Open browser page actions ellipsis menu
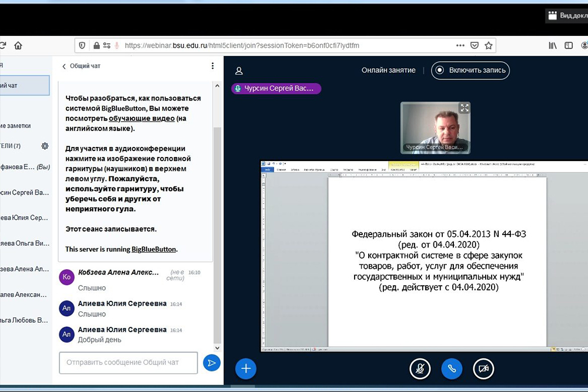 [459, 45]
